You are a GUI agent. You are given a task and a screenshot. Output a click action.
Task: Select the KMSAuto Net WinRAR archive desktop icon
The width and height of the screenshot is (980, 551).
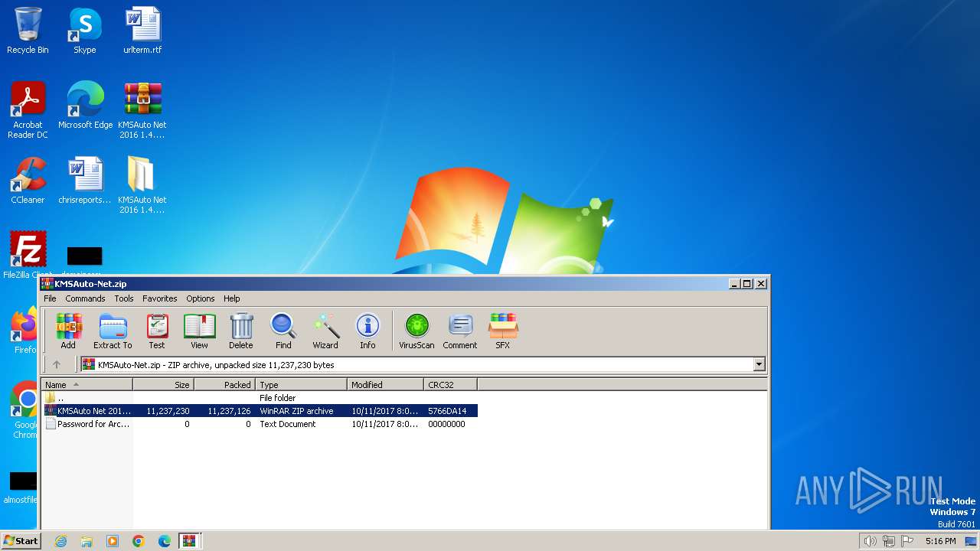(x=142, y=110)
